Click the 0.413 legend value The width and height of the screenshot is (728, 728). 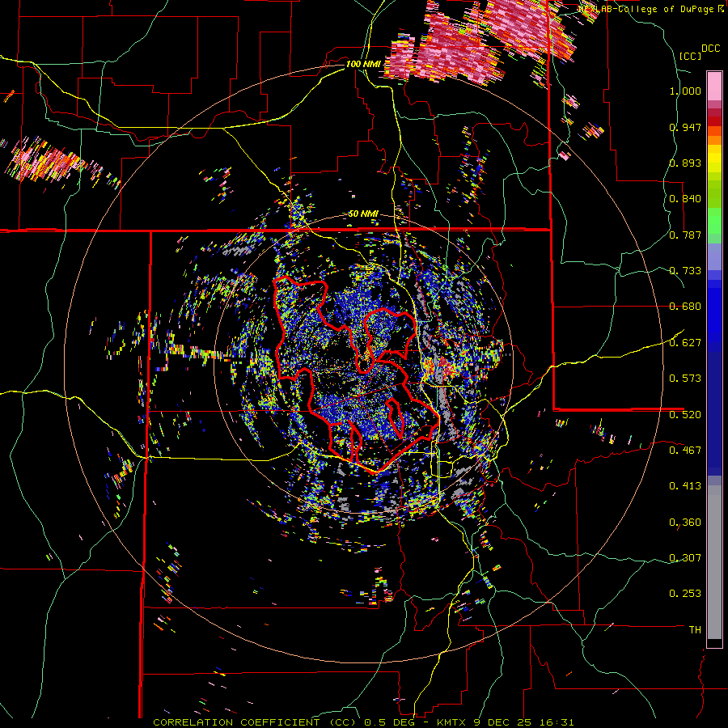[x=685, y=486]
